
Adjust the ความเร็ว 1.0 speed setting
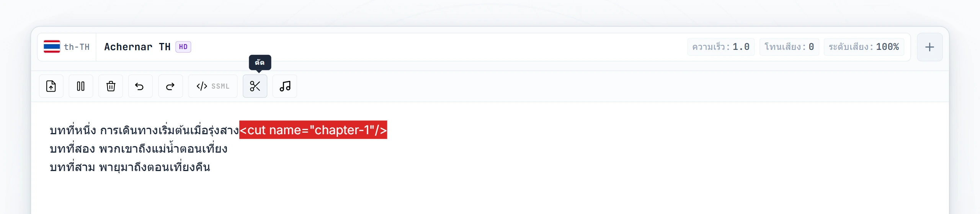click(721, 47)
